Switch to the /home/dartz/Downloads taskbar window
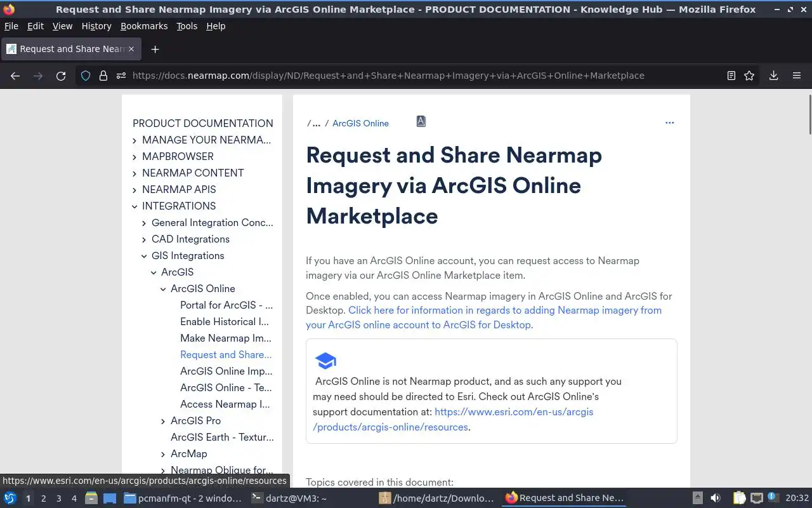The image size is (812, 508). coord(436,498)
